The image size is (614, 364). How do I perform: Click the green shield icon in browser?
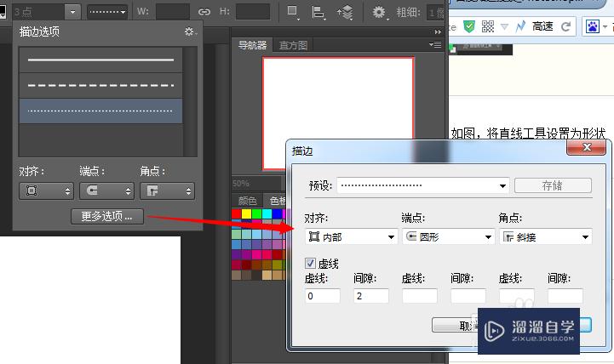468,26
